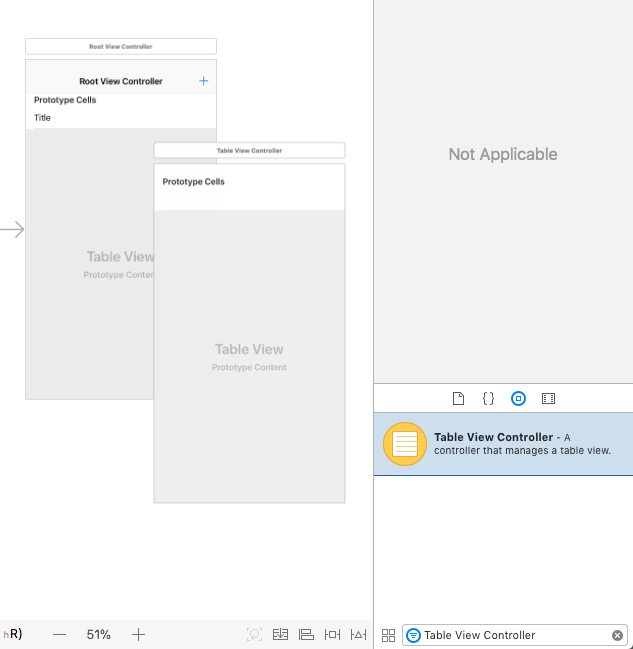This screenshot has width=633, height=649.
Task: Open the Add New Constraints pin menu
Action: 333,635
